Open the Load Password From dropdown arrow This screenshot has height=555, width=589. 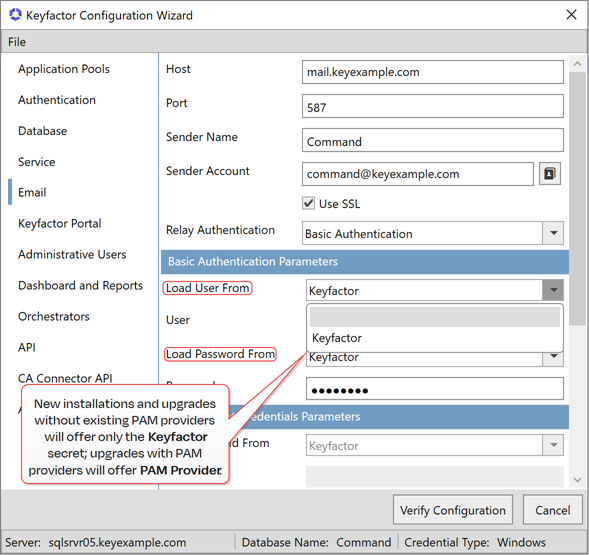[x=553, y=356]
